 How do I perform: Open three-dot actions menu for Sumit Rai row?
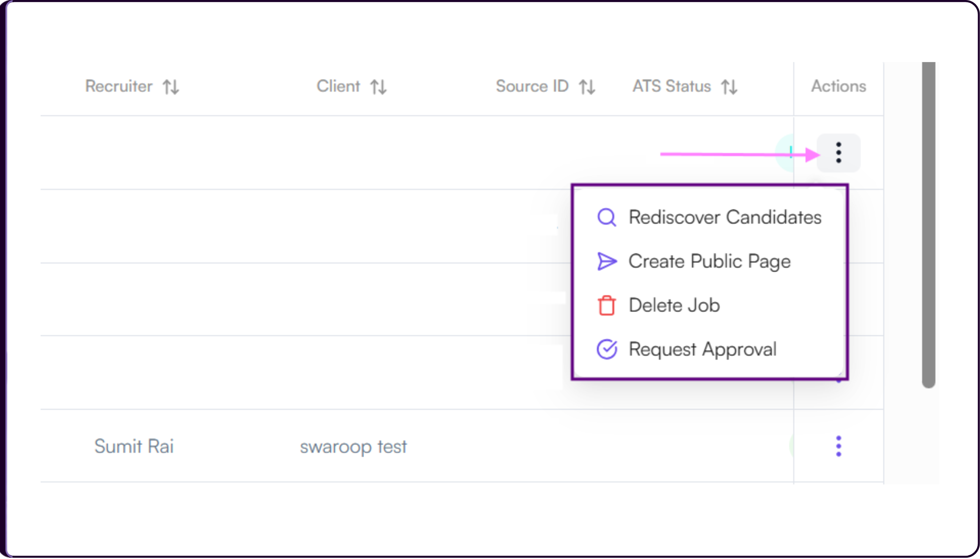838,446
